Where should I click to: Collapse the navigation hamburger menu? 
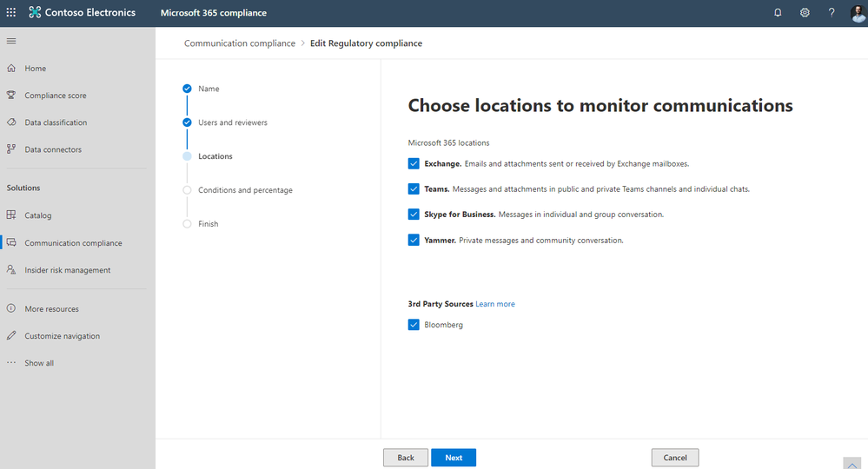point(11,41)
